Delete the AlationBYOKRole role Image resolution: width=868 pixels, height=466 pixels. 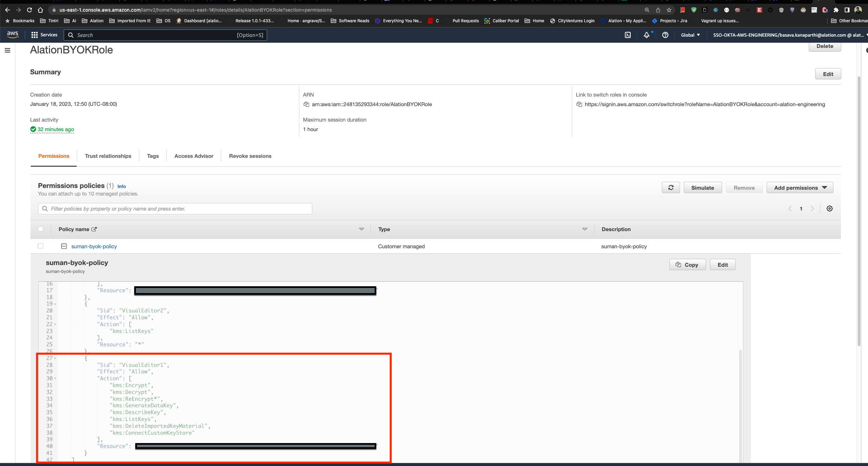click(x=825, y=47)
